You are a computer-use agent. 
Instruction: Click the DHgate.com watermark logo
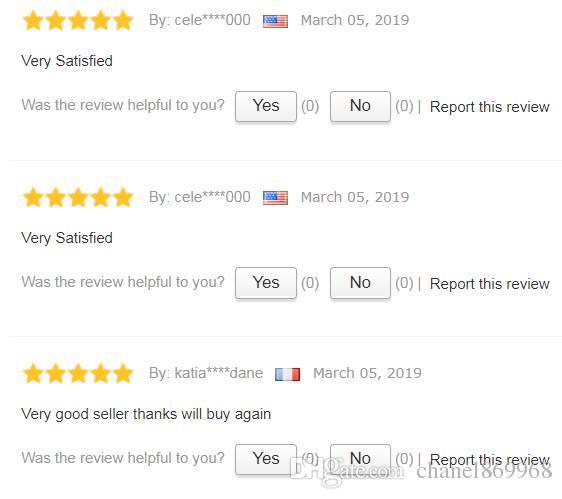click(347, 470)
